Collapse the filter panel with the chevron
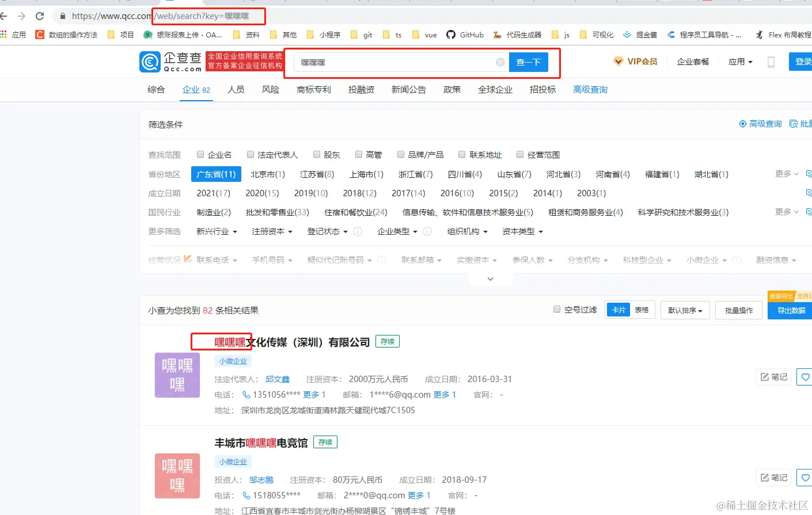 pos(491,279)
